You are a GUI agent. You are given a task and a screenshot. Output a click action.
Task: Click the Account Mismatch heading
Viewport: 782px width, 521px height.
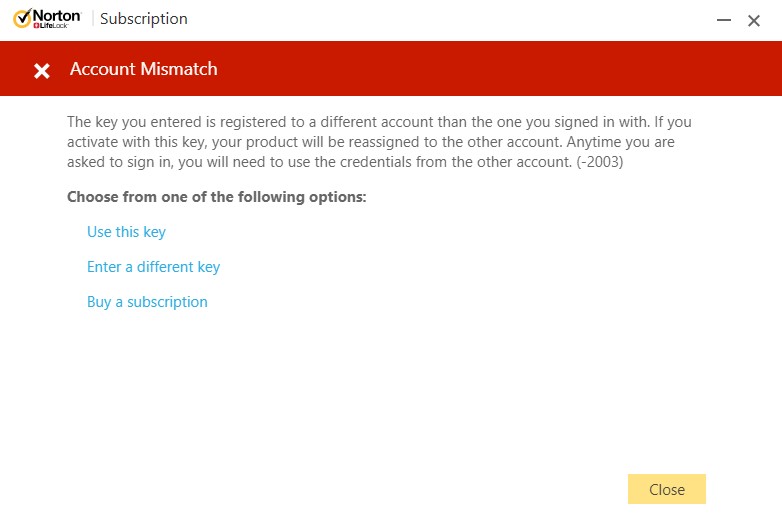144,69
